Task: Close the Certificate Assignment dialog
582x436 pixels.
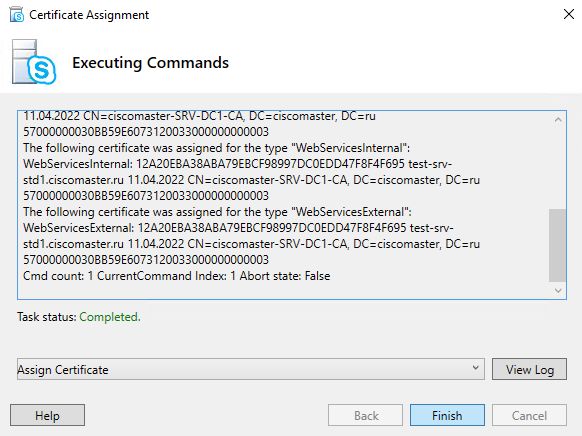Action: point(569,14)
